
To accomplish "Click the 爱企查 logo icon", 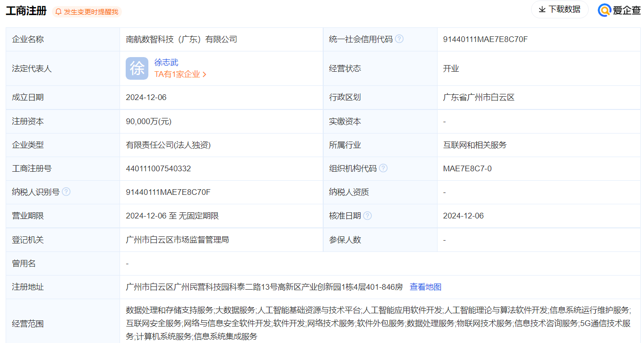I will point(604,10).
